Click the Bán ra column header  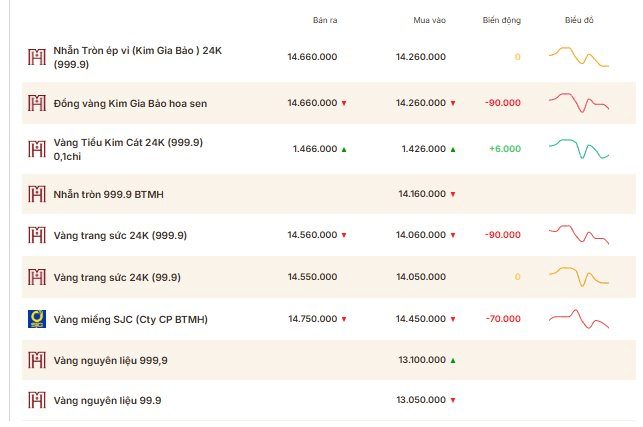tap(325, 20)
